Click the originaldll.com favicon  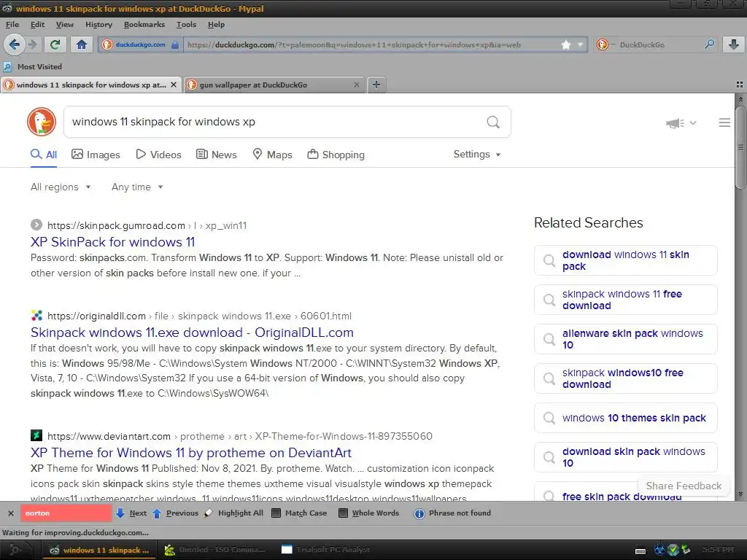(x=36, y=315)
